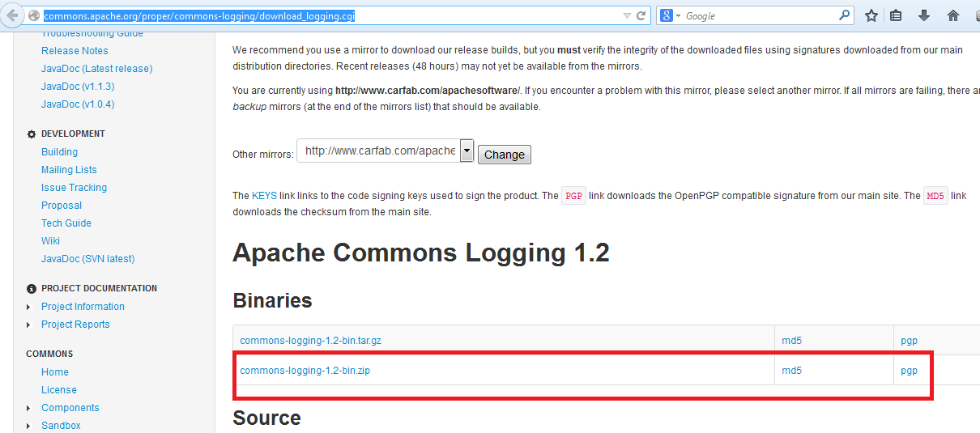
Task: Open md5 for bin.tar.gz row
Action: (x=791, y=341)
